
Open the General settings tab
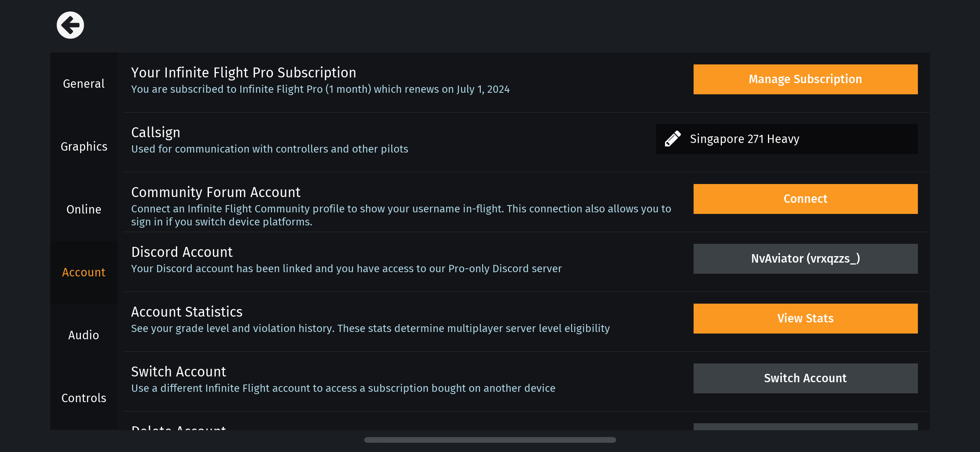pos(84,84)
